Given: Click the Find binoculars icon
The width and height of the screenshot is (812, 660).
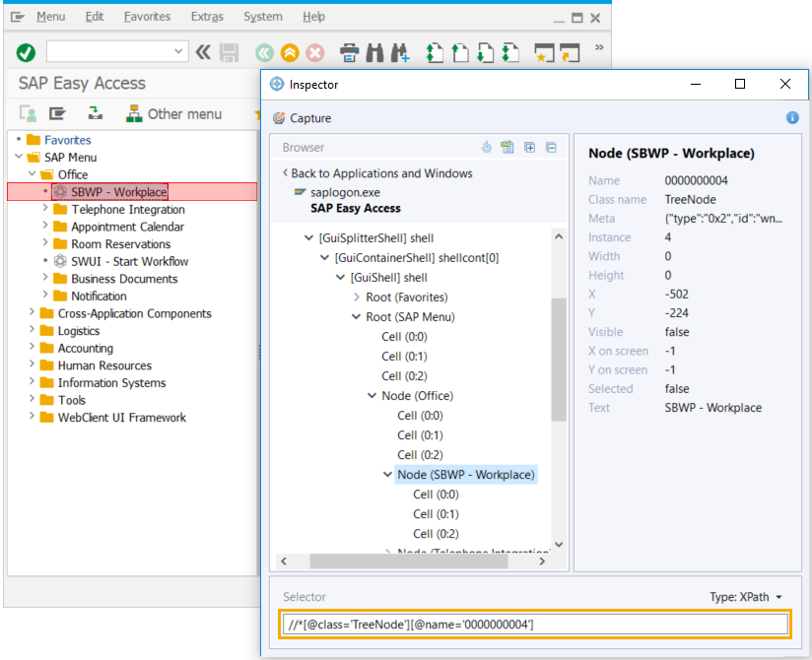Looking at the screenshot, I should (374, 53).
